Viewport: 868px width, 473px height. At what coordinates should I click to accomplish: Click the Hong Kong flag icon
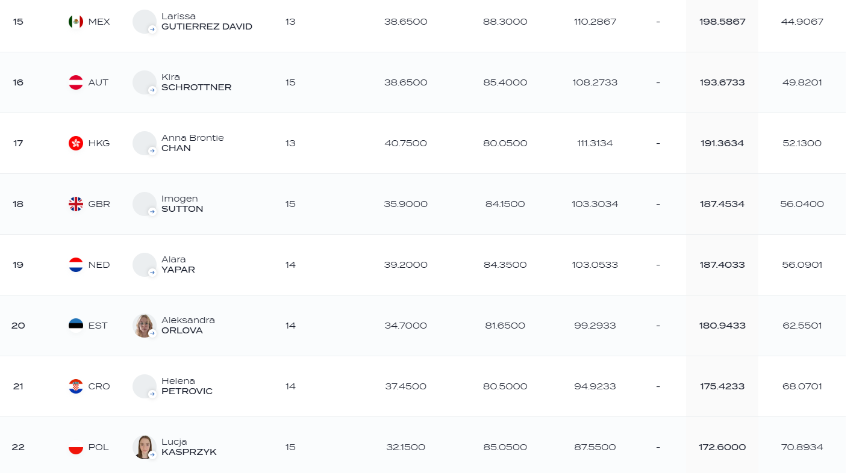click(x=75, y=143)
